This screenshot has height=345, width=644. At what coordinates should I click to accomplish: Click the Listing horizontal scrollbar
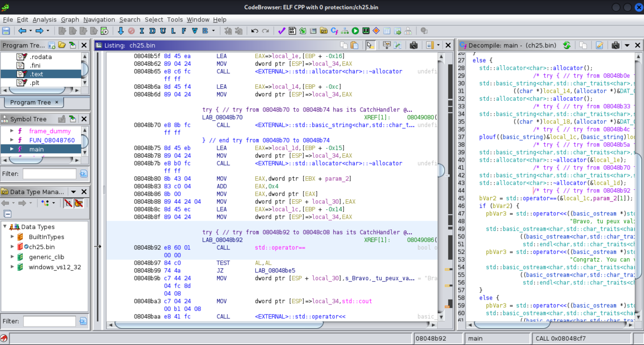point(219,325)
